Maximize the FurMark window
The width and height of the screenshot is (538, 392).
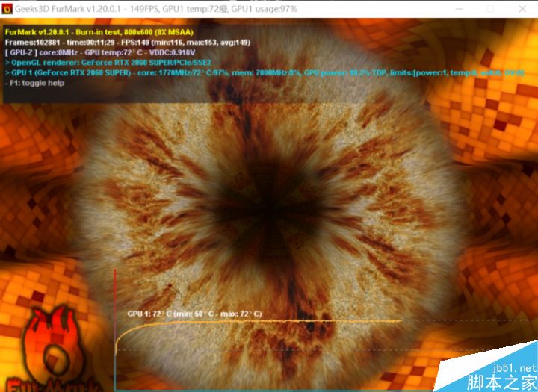490,9
